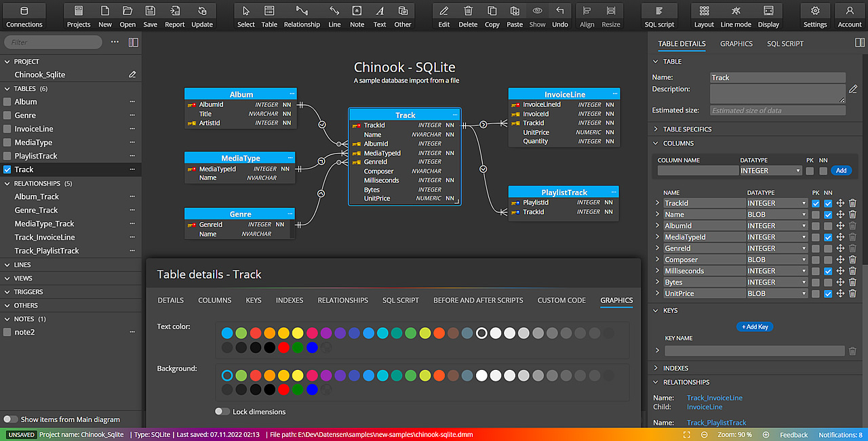Viewport: 868px width, 441px height.
Task: Select the Line tool
Action: (334, 16)
